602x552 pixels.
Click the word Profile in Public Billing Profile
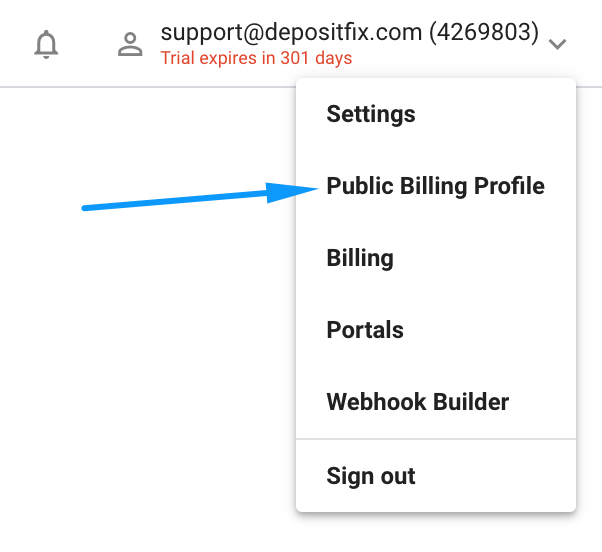coord(509,186)
